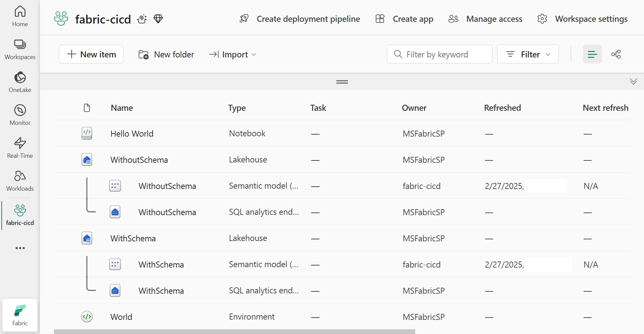The image size is (644, 334).
Task: Click the World environment icon
Action: (87, 317)
